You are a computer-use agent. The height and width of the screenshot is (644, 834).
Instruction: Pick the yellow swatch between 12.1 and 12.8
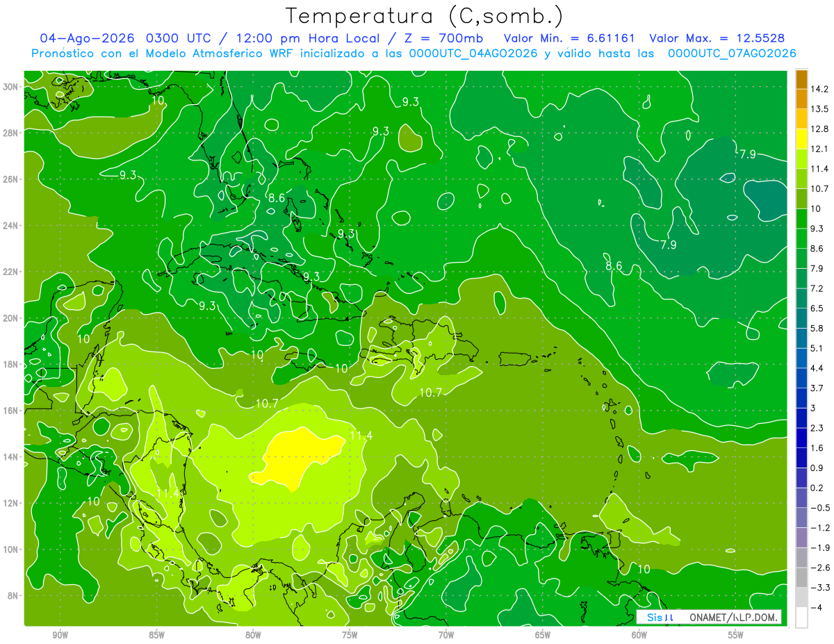coord(801,139)
